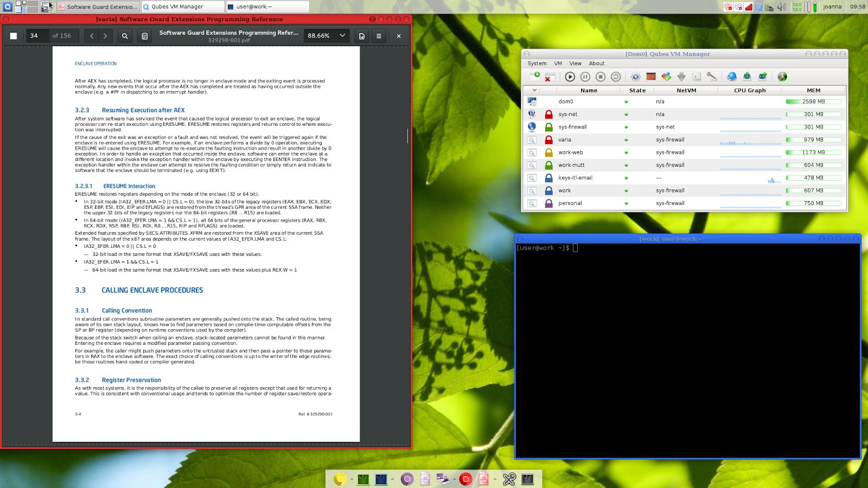This screenshot has width=868, height=488.
Task: Open the System menu in Qubes VM Manager
Action: coord(537,63)
